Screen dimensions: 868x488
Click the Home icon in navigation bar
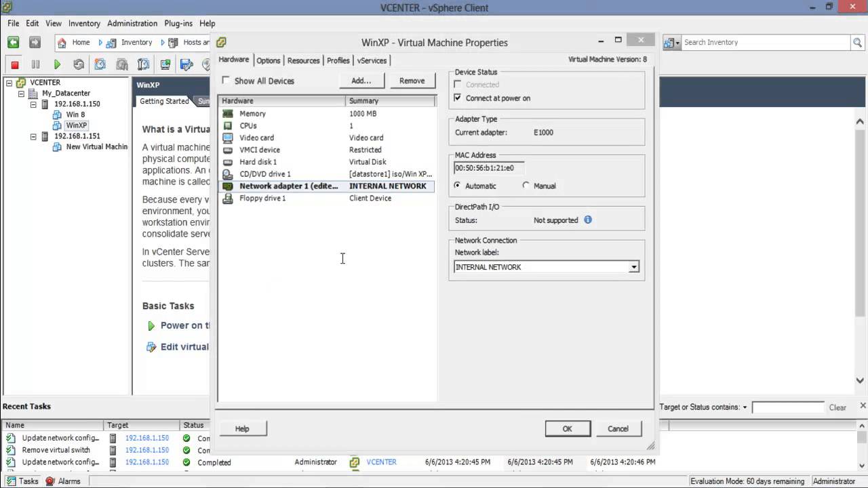pos(62,42)
